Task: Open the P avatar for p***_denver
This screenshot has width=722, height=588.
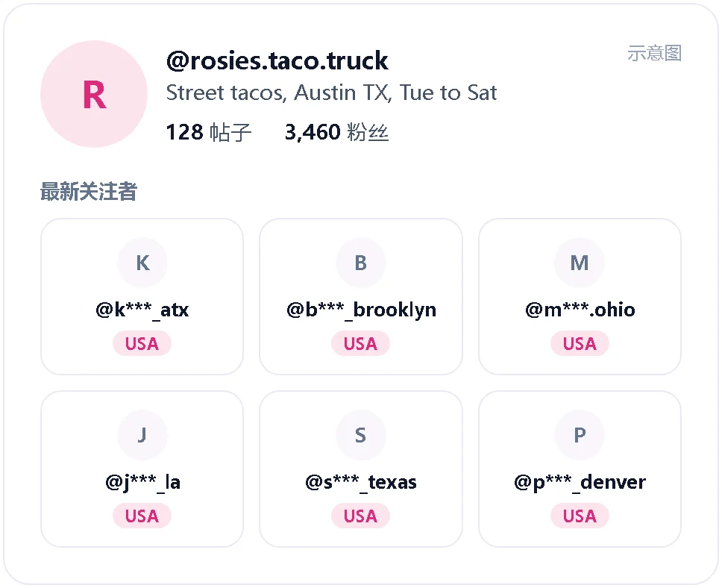Action: tap(580, 435)
